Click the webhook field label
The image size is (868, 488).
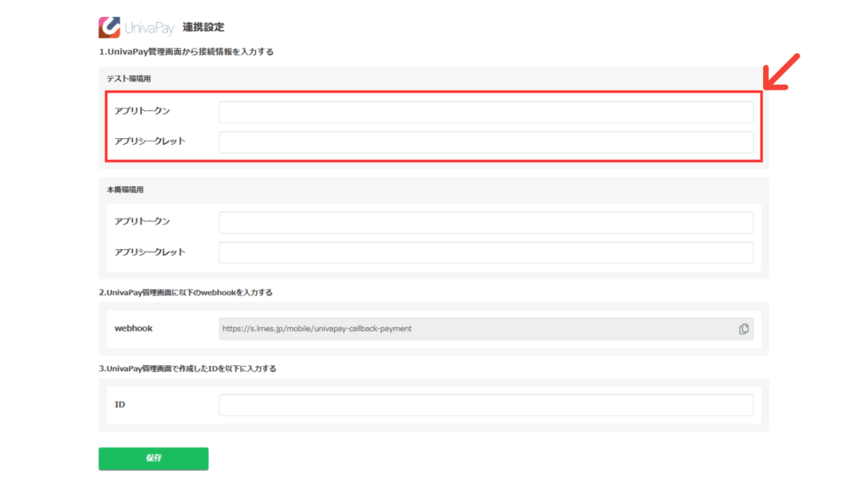(134, 328)
